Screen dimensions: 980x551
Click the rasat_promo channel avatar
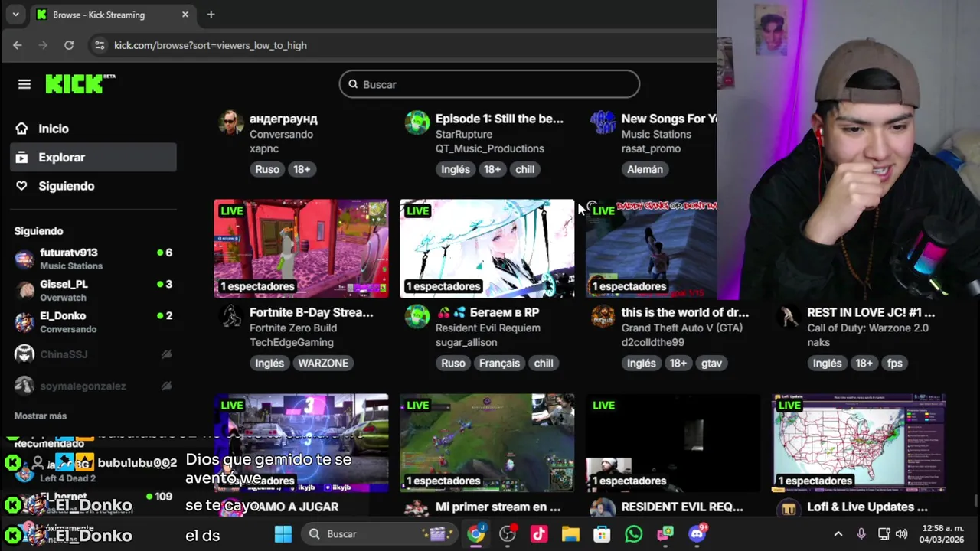(603, 122)
